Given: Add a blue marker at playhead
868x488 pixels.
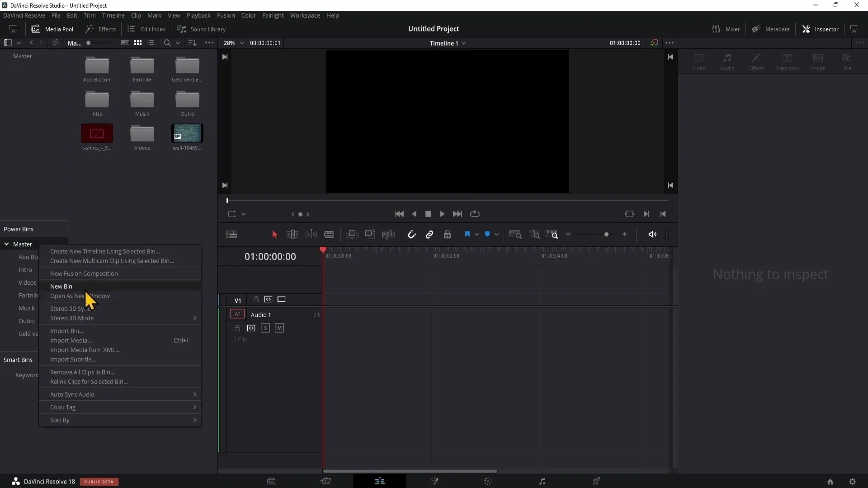Looking at the screenshot, I should coord(487,234).
